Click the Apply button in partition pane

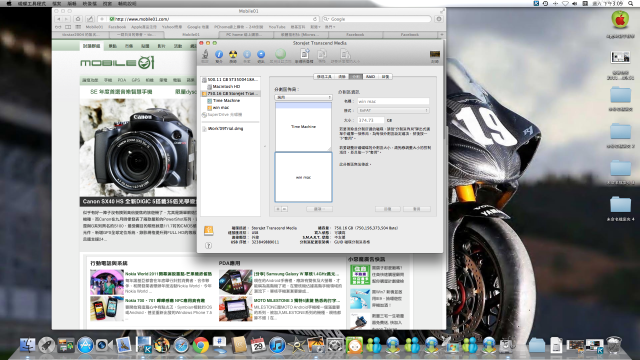pos(417,209)
